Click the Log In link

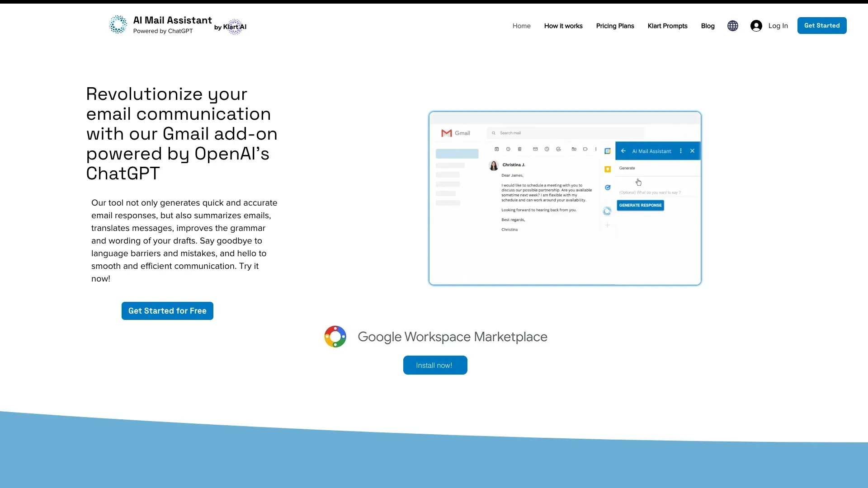tap(769, 26)
